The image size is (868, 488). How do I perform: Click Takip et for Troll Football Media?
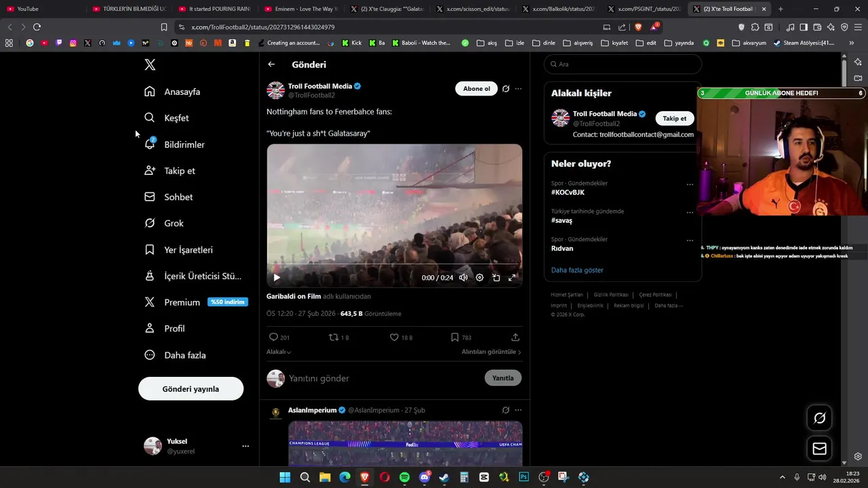674,118
